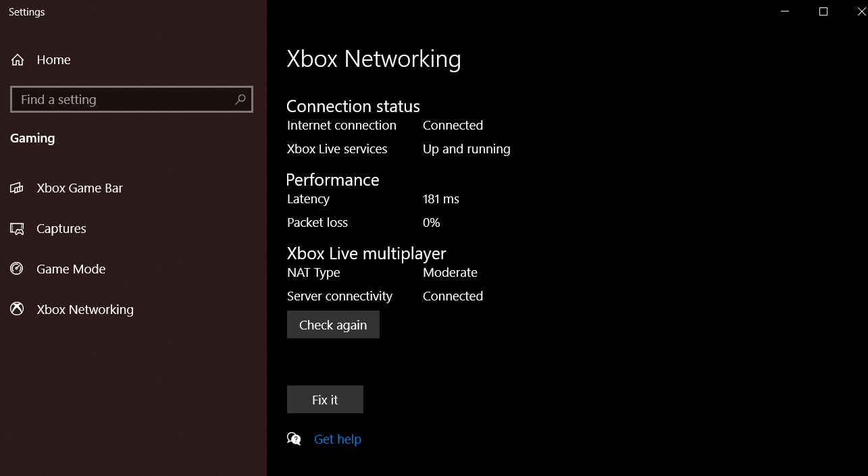Click the Packet loss label
The width and height of the screenshot is (868, 476).
317,223
